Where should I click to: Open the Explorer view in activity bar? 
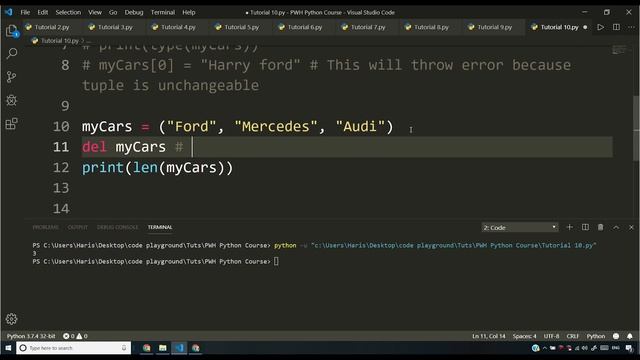(x=11, y=31)
